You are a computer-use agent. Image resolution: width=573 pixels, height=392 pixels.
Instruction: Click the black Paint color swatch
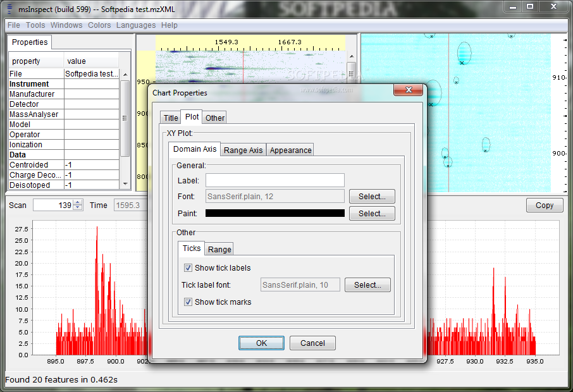point(275,213)
